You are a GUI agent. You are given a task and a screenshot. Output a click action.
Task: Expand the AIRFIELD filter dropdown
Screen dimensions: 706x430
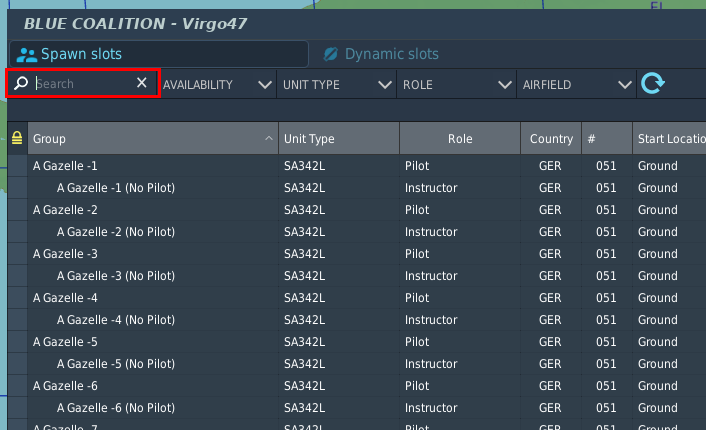pyautogui.click(x=576, y=85)
